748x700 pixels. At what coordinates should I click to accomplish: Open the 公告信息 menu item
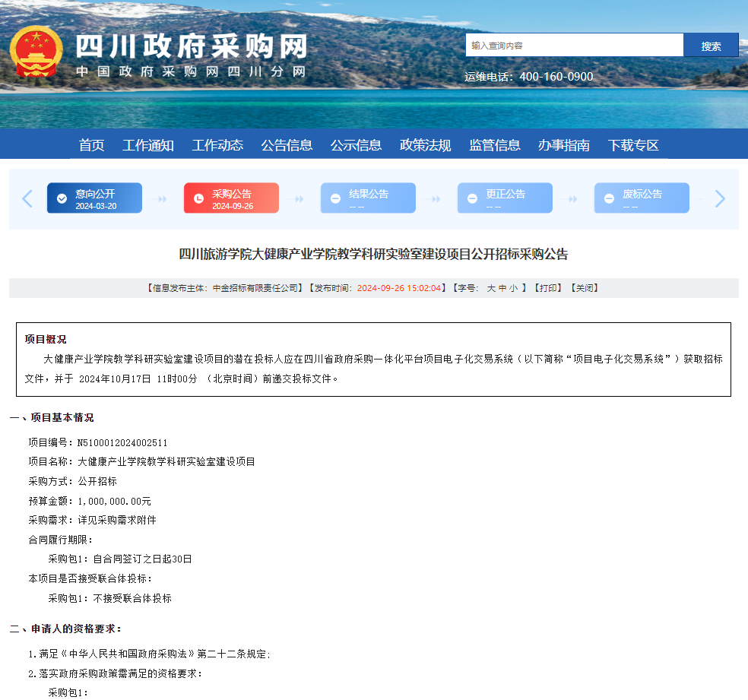pyautogui.click(x=287, y=145)
